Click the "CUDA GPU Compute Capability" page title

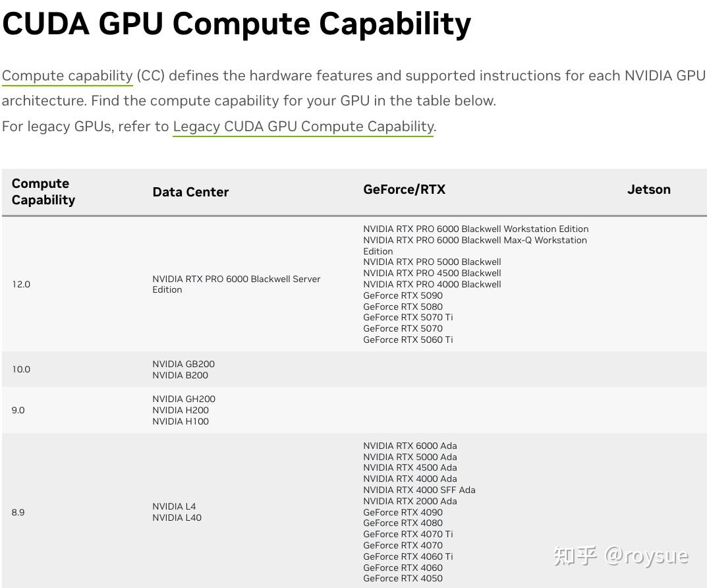click(x=237, y=24)
